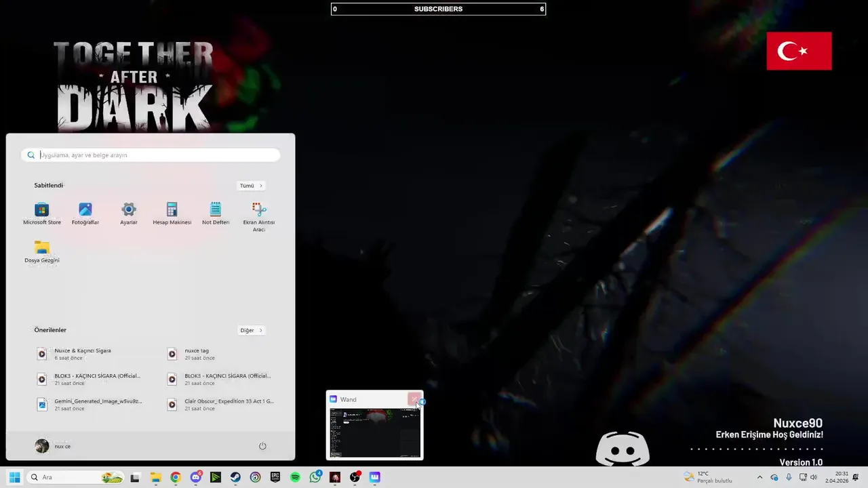Screen dimensions: 868x488
Task: Open the 12°C weather widget
Action: point(709,477)
